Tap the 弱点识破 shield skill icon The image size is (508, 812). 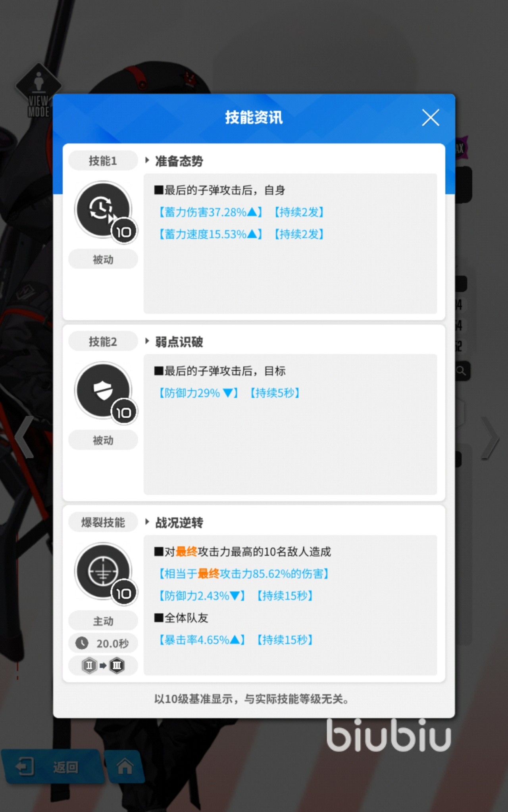[x=104, y=391]
